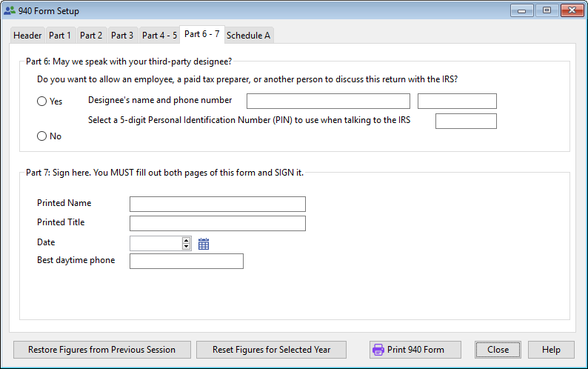The height and width of the screenshot is (369, 588).
Task: Select the Yes radio button for designee
Action: [42, 102]
